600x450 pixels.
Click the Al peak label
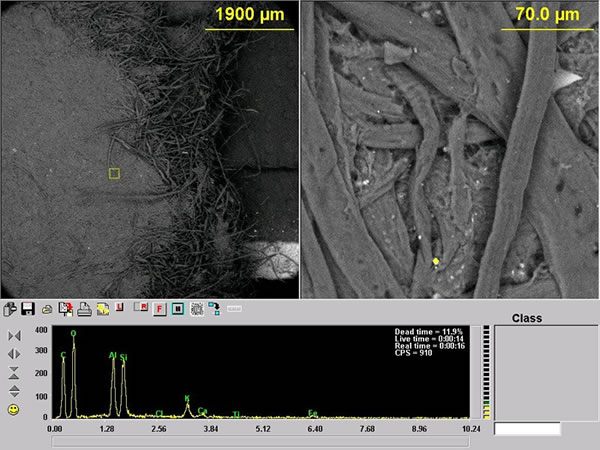tap(112, 355)
